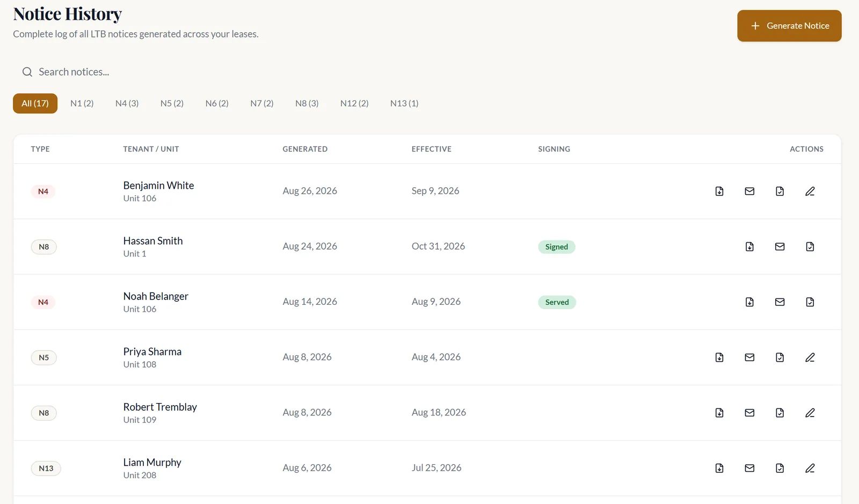
Task: Open signing pen for Robert Tremblay notice
Action: [810, 412]
